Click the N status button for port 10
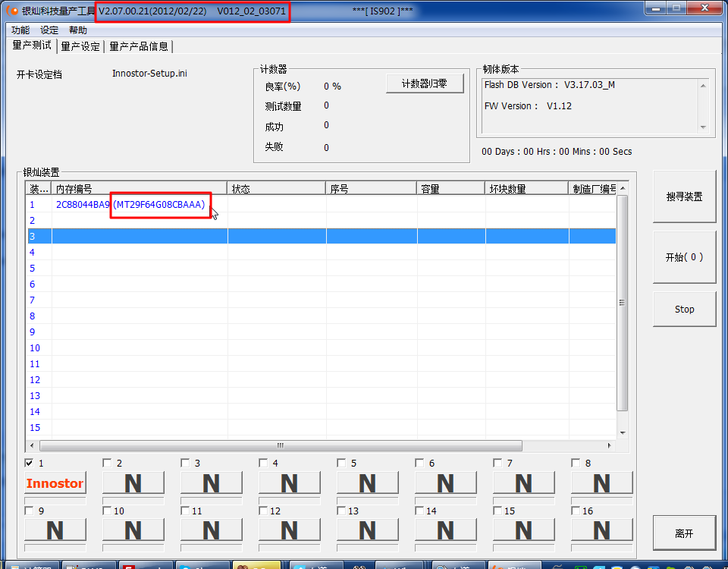Viewport: 728px width, 569px height. (133, 530)
